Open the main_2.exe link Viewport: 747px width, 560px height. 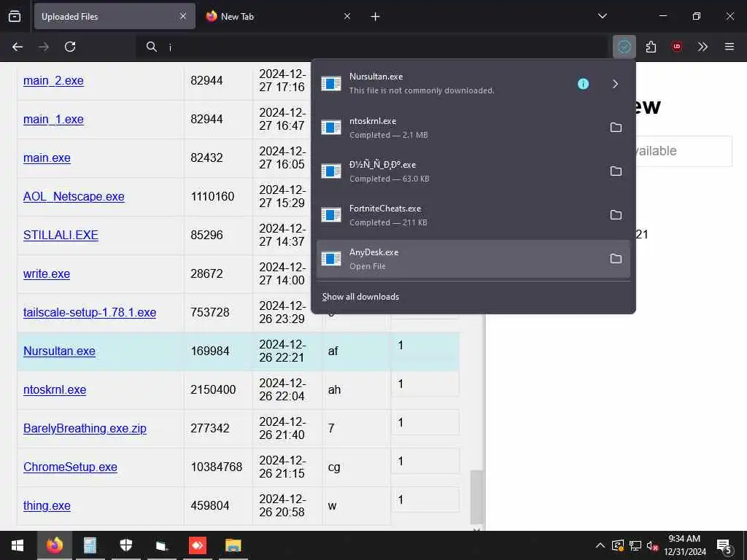[53, 80]
